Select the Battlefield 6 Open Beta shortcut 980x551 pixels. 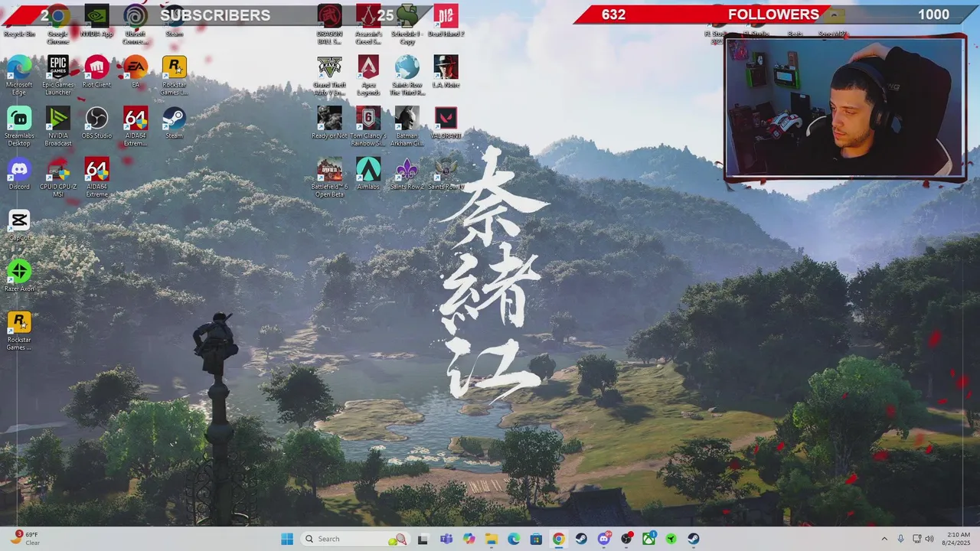coord(329,178)
